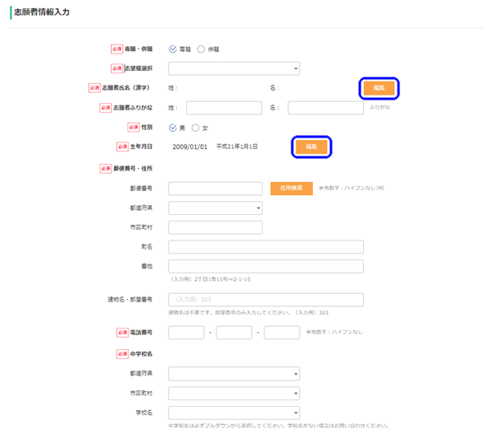Click the 2009/01/01 birth date text
This screenshot has height=448, width=494.
189,147
